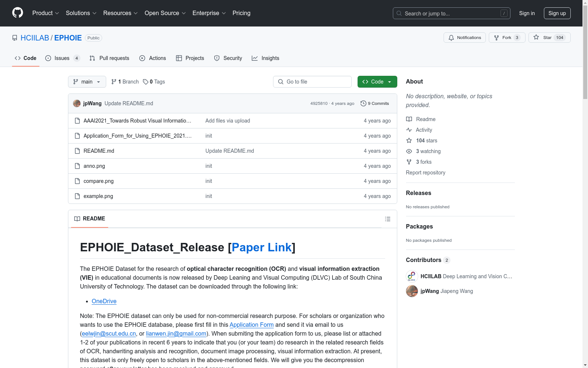Click the pulse icon next to Activity
The width and height of the screenshot is (588, 368).
409,130
